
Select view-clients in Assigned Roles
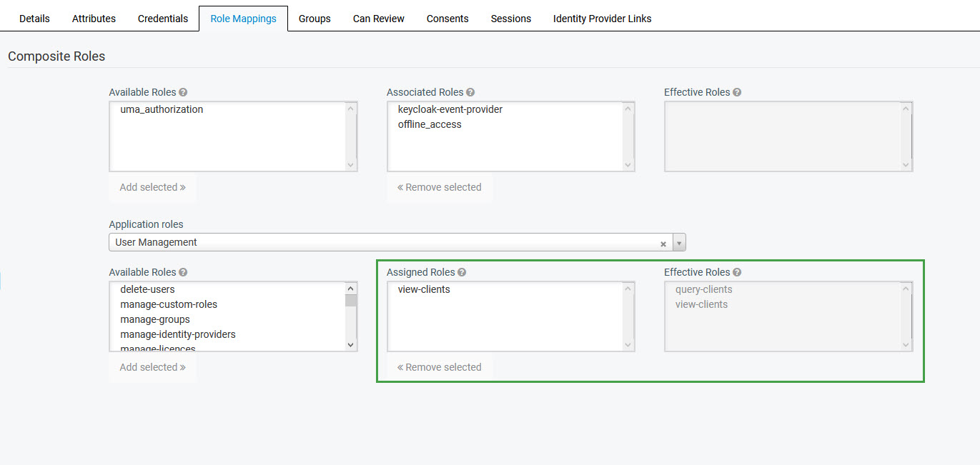click(x=424, y=289)
